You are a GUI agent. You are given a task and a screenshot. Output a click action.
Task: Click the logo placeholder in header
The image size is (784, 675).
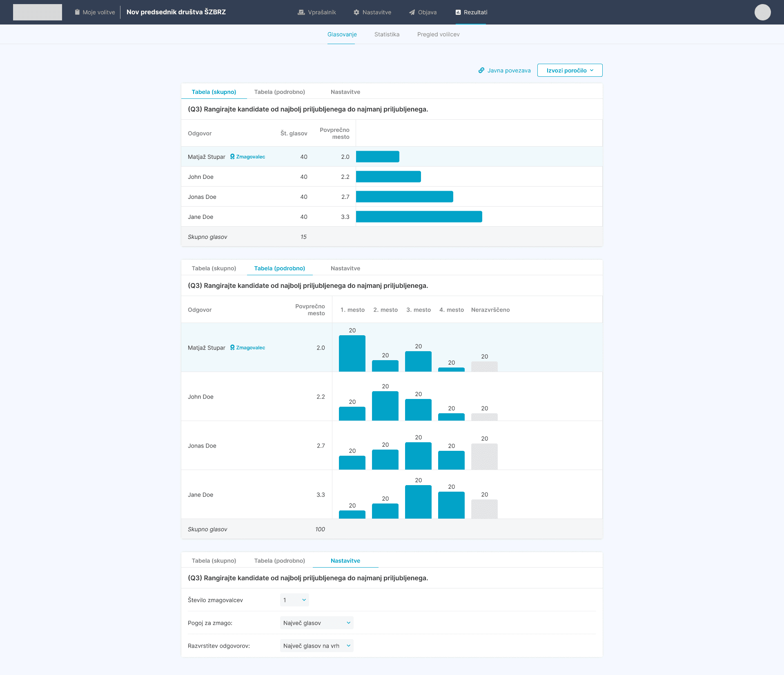pos(38,12)
